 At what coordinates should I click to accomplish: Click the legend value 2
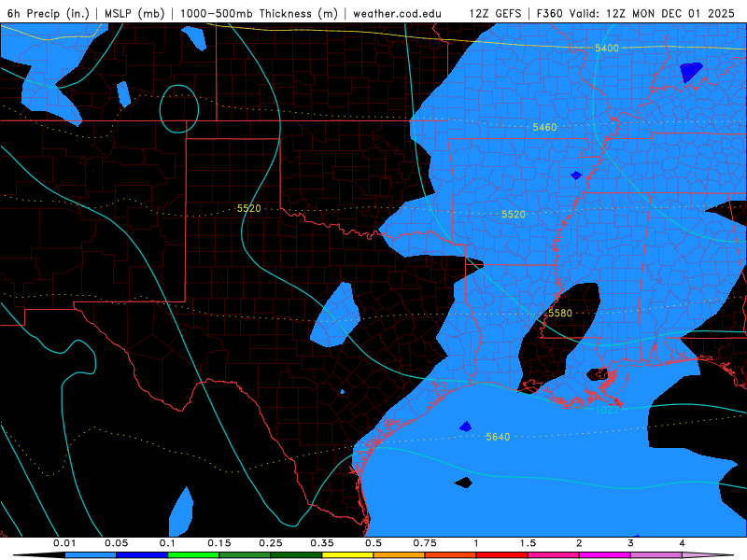point(579,543)
